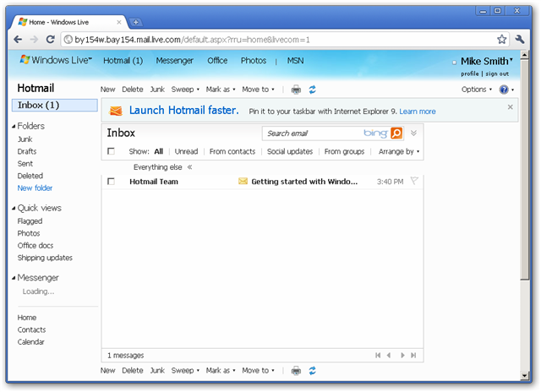Screen dimensions: 541x392
Task: Open the Arrange by dropdown
Action: point(399,151)
